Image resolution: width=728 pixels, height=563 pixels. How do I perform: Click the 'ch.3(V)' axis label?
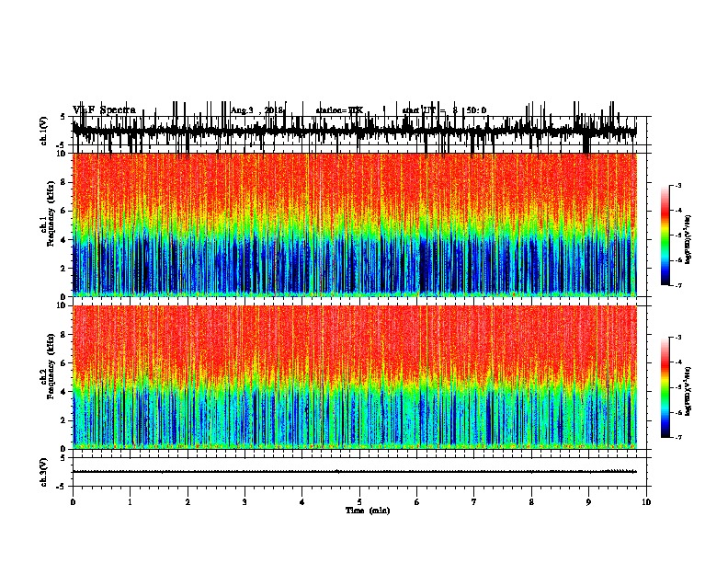pos(44,472)
